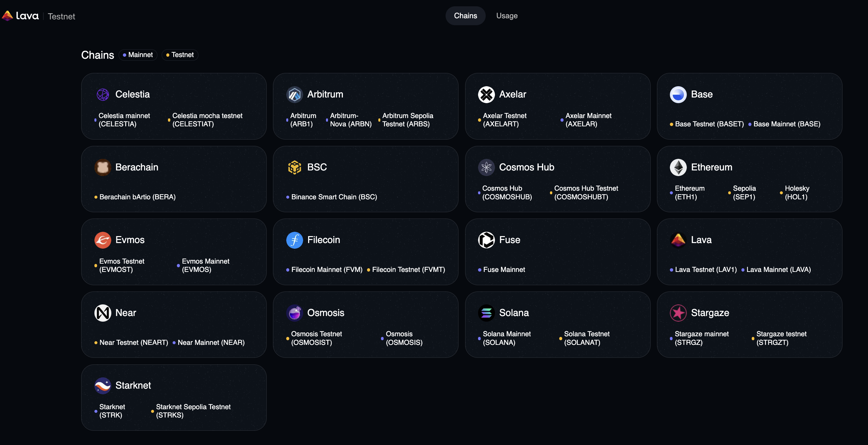Open Filecoin Testnet (FVMT)
868x445 pixels.
coord(406,270)
